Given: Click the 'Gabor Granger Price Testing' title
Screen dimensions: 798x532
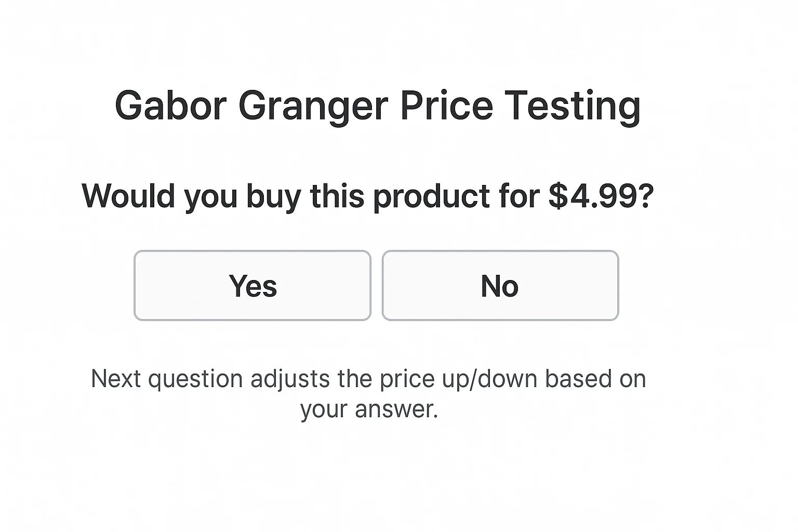Looking at the screenshot, I should 377,105.
